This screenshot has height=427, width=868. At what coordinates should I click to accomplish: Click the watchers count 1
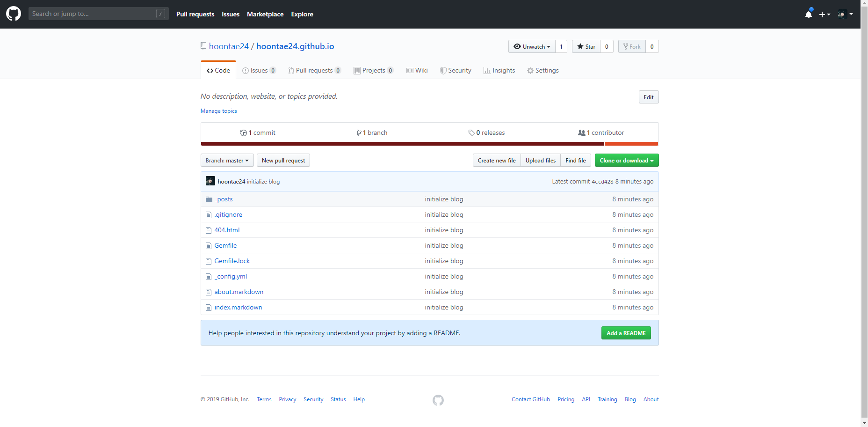(561, 46)
